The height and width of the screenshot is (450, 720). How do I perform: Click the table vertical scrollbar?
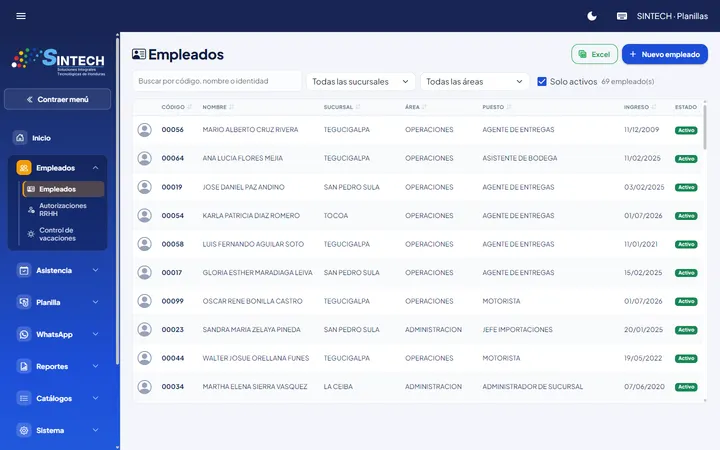pyautogui.click(x=705, y=126)
